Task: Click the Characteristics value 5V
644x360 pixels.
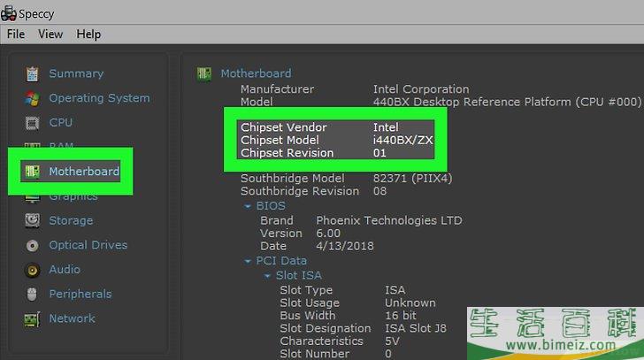Action: pyautogui.click(x=392, y=341)
